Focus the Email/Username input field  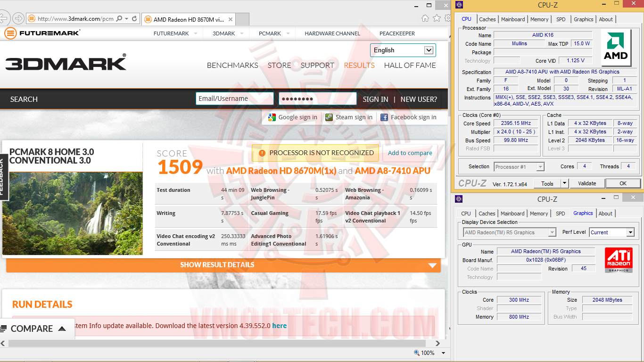[x=235, y=99]
